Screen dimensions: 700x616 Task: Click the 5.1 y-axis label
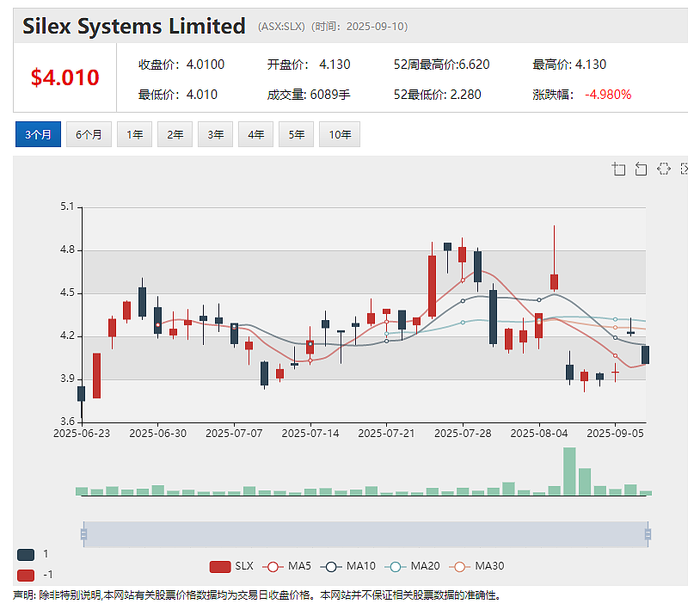67,206
